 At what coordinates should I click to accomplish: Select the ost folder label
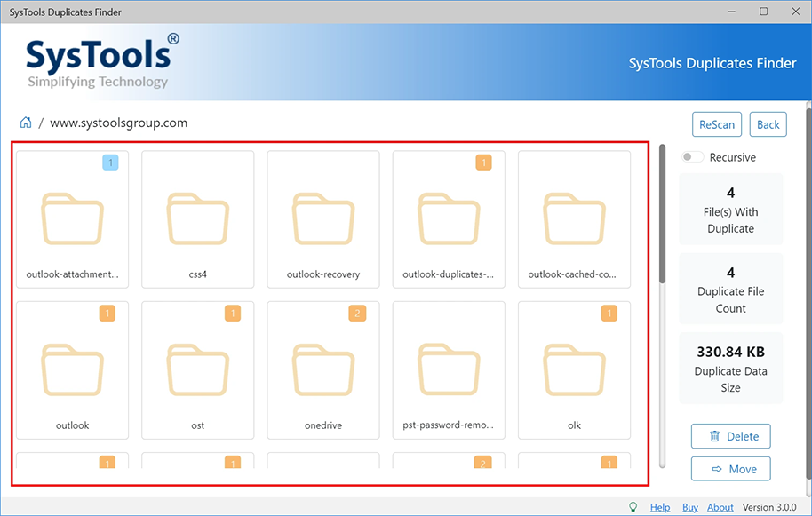tap(198, 425)
